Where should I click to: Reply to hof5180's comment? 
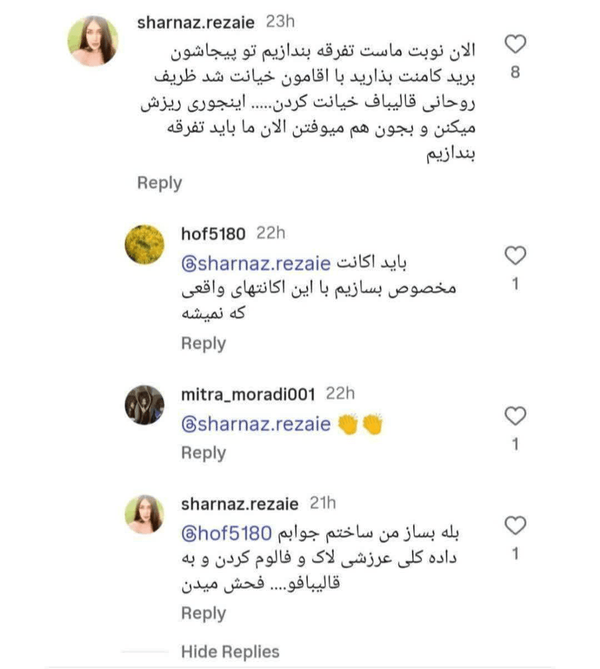tap(203, 343)
